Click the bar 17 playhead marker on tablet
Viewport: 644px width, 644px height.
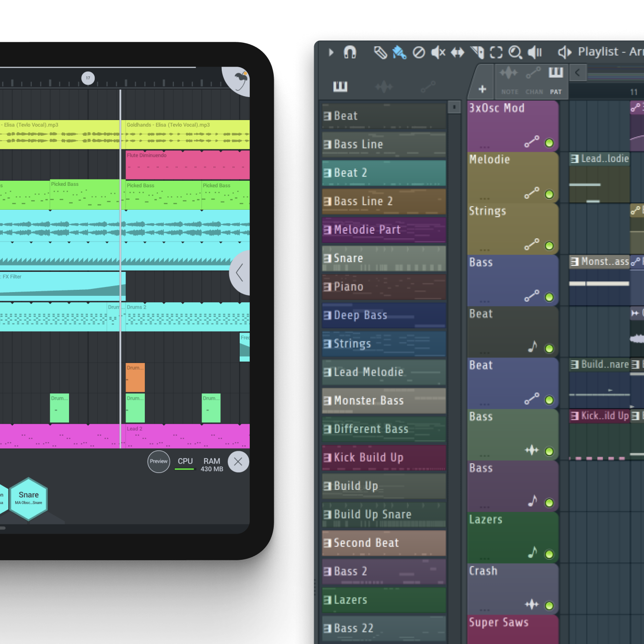tap(88, 78)
